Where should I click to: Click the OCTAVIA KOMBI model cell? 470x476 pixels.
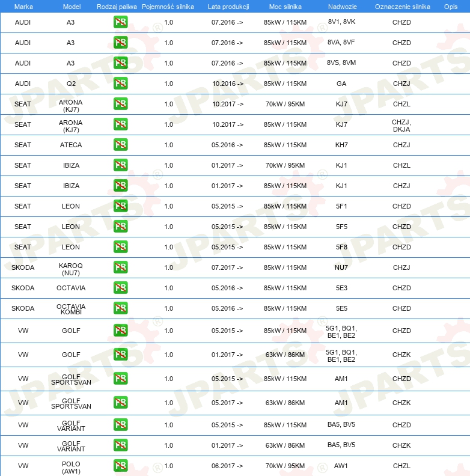71,309
